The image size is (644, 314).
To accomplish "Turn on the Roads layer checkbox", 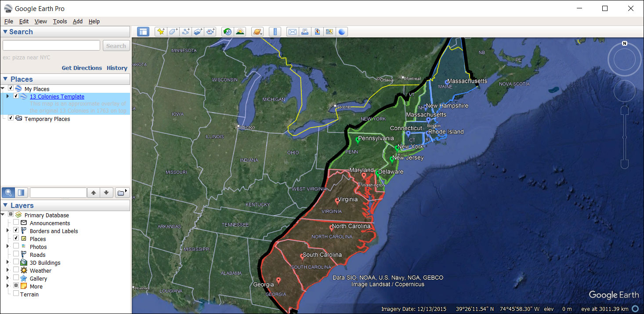I will pos(16,254).
